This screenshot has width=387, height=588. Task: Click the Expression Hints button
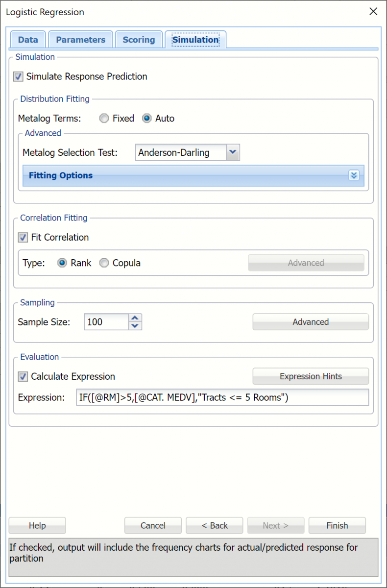311,376
